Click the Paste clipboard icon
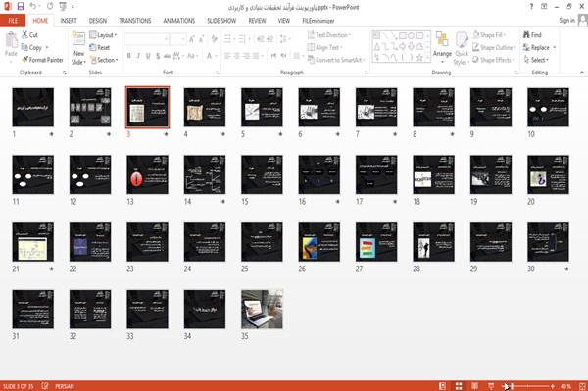 11,41
